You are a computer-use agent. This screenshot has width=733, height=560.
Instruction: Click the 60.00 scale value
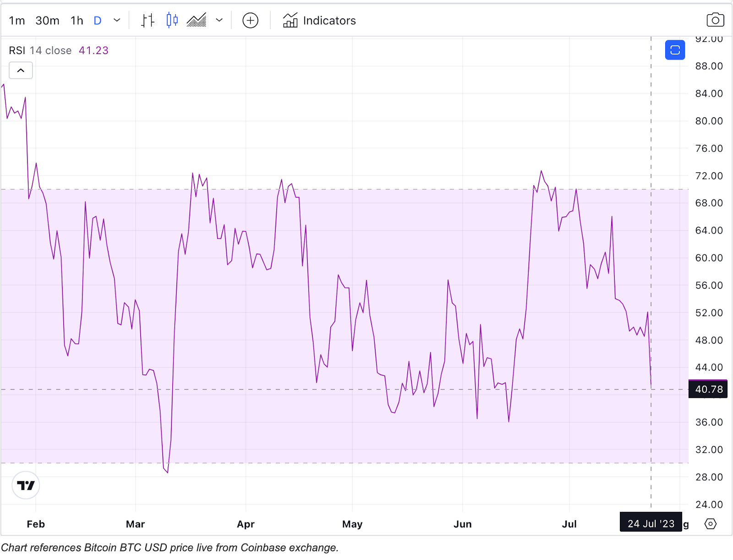[x=709, y=258]
